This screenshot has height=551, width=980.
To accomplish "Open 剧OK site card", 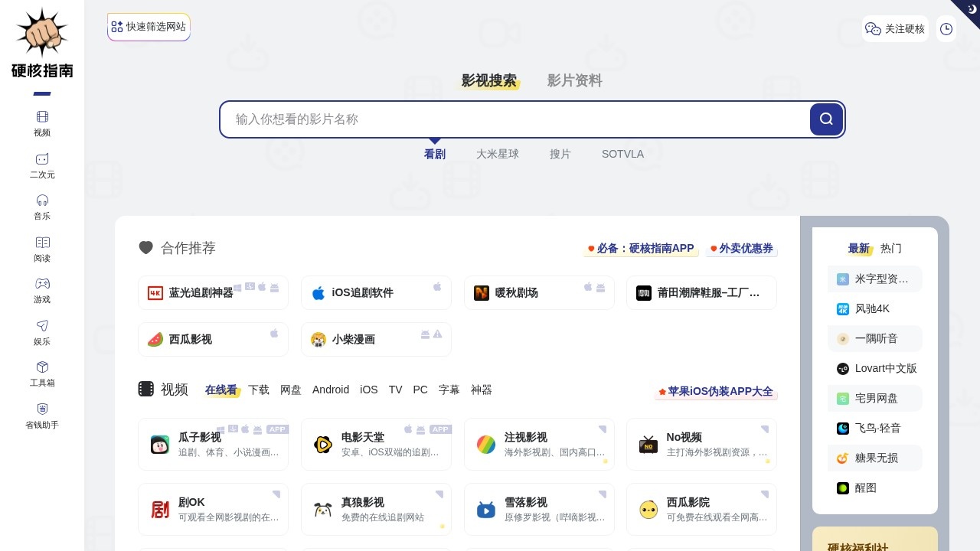I will (213, 509).
